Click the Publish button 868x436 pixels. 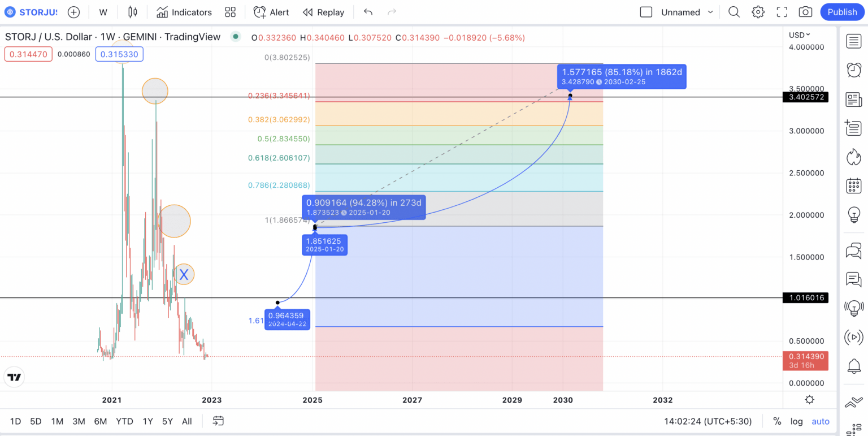tap(842, 12)
